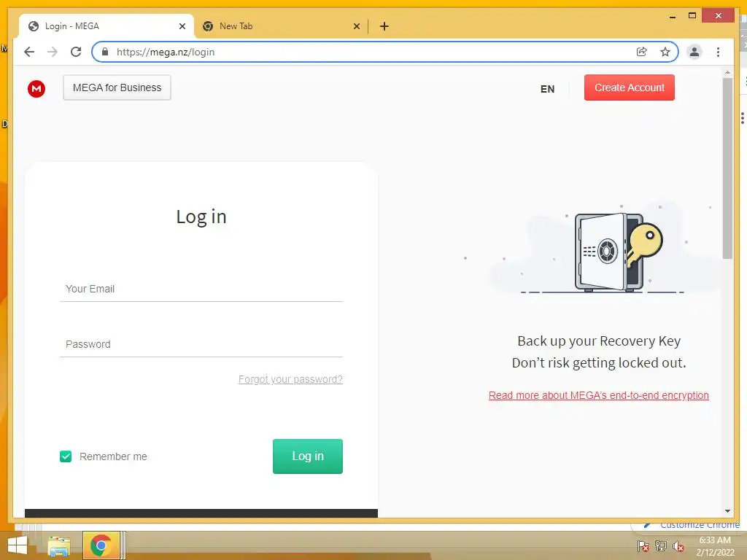Click the 'Log in' heading text
Viewport: 747px width, 560px height.
(x=201, y=217)
